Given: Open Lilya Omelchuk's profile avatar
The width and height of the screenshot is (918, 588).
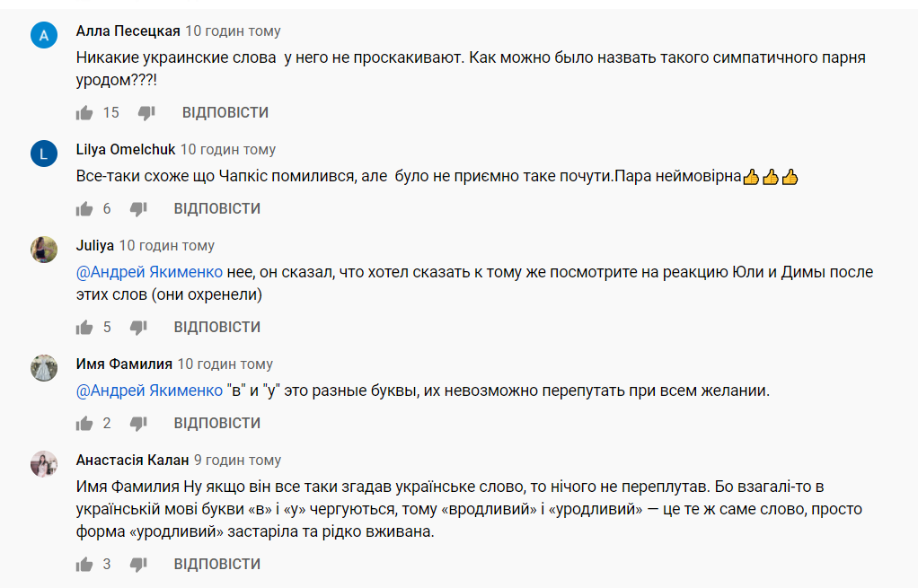Looking at the screenshot, I should (x=44, y=154).
